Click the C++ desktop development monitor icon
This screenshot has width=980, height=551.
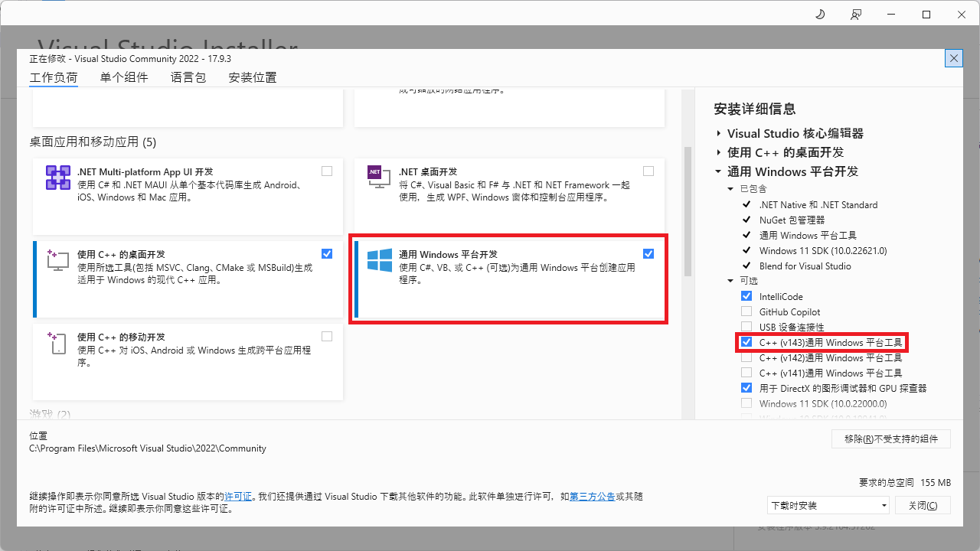pyautogui.click(x=59, y=260)
